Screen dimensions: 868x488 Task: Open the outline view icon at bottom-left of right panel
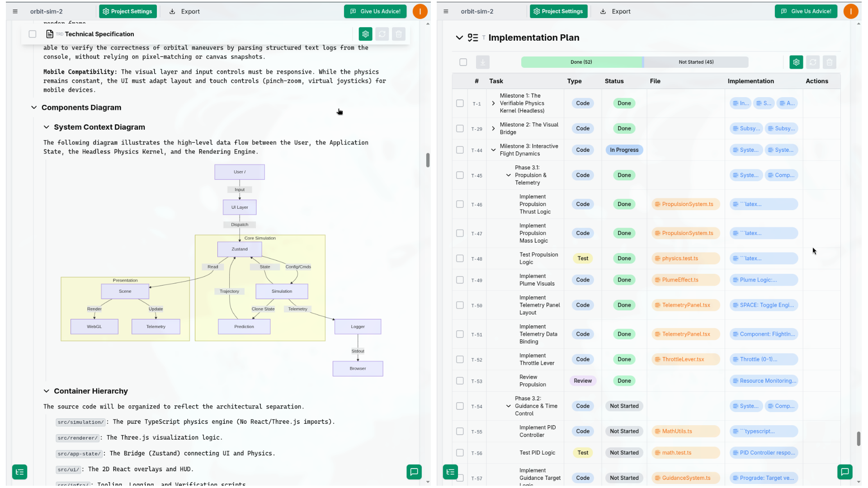450,472
